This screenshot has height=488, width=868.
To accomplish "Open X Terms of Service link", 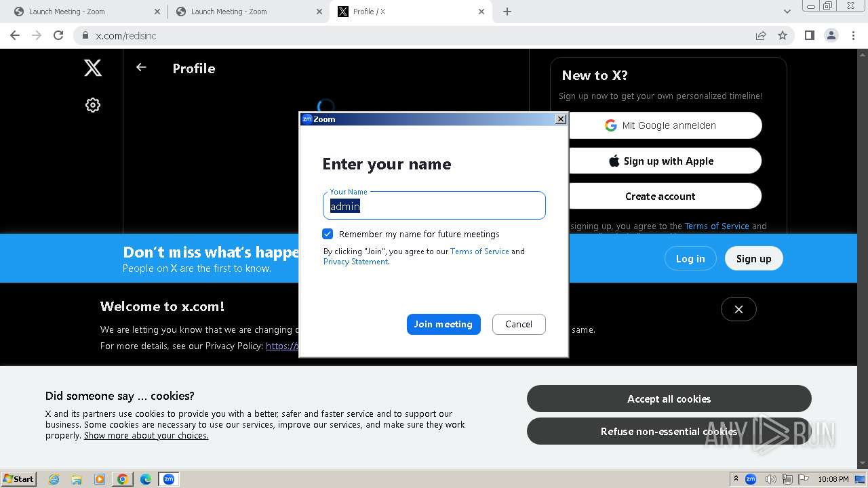I will (x=717, y=226).
